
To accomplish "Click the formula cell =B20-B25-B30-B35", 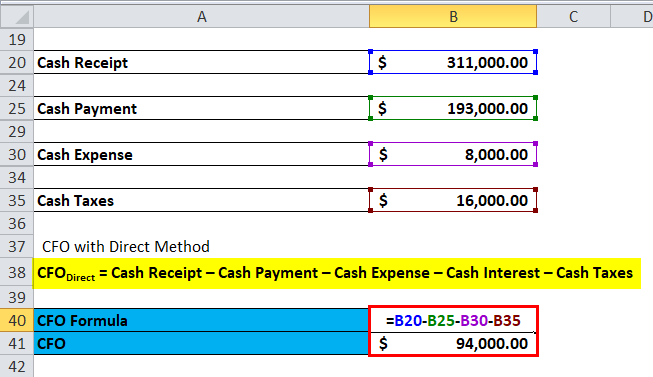I will 453,320.
